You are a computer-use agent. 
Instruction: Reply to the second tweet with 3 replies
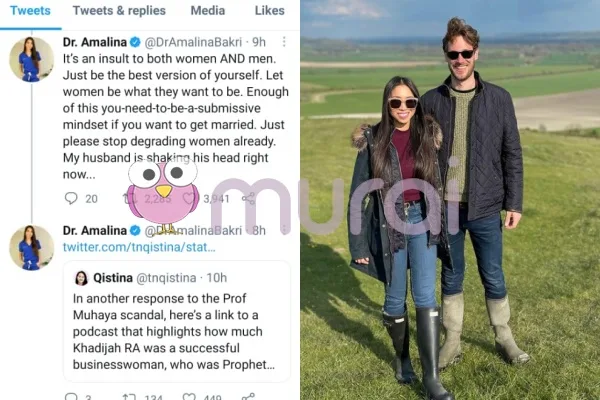click(x=71, y=397)
